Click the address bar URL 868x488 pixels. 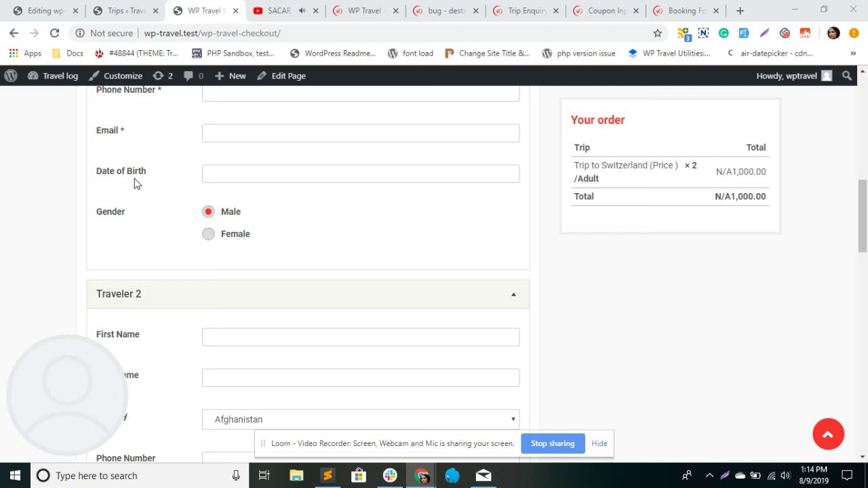[212, 33]
